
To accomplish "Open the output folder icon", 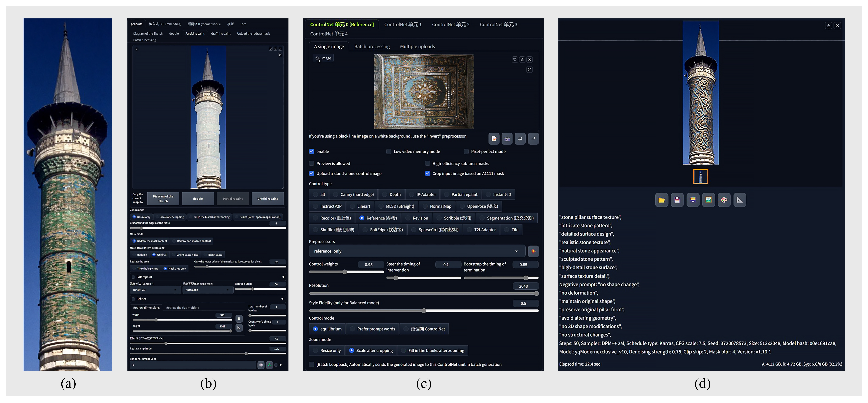I will pyautogui.click(x=661, y=200).
